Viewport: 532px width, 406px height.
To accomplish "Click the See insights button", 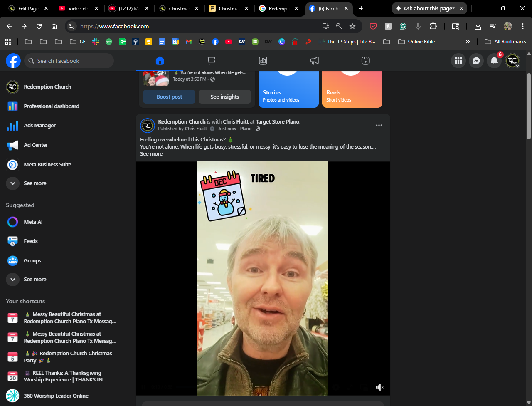I will (x=224, y=97).
